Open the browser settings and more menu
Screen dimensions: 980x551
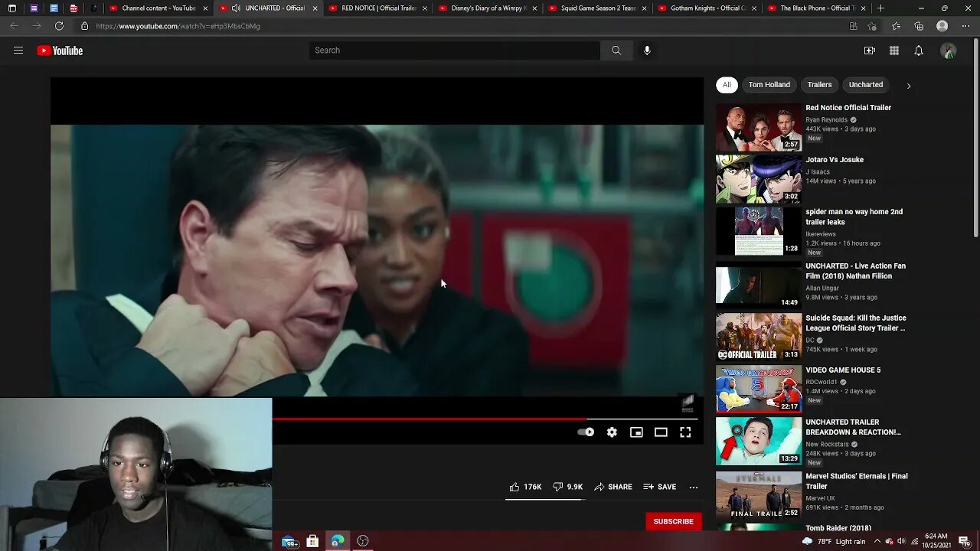(x=965, y=26)
